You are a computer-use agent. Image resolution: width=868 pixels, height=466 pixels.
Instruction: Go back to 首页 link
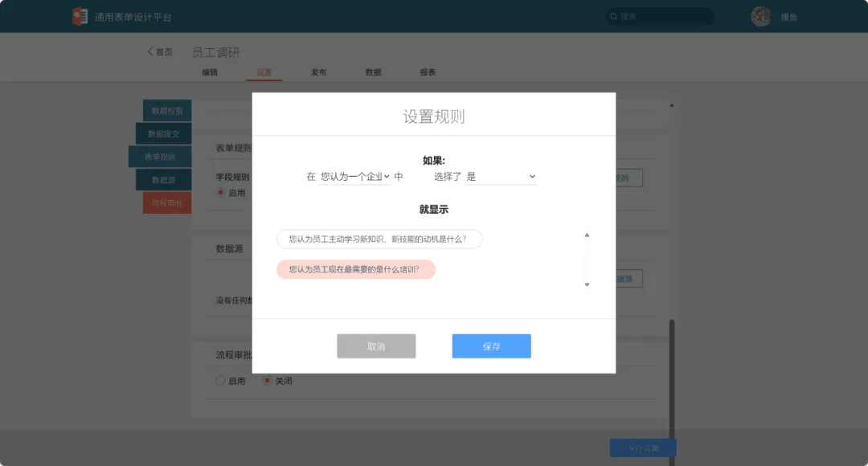click(164, 52)
